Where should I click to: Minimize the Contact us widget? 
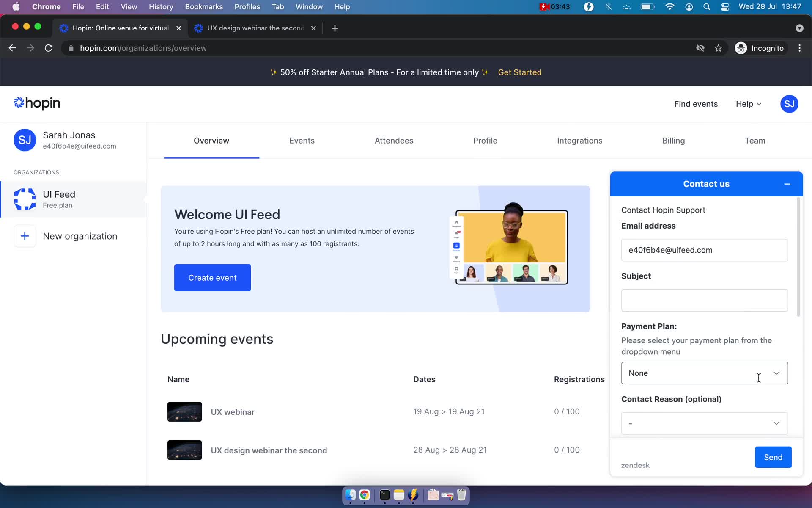tap(787, 184)
